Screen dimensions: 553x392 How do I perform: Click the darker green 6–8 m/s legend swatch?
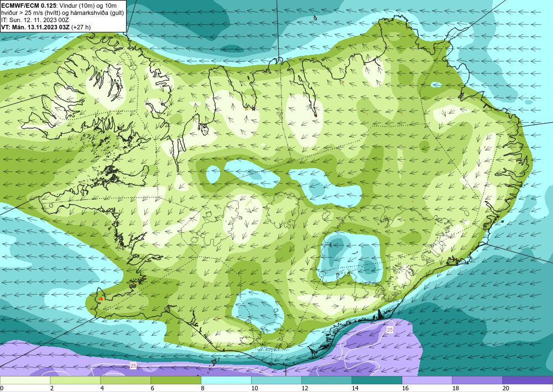pyautogui.click(x=176, y=380)
